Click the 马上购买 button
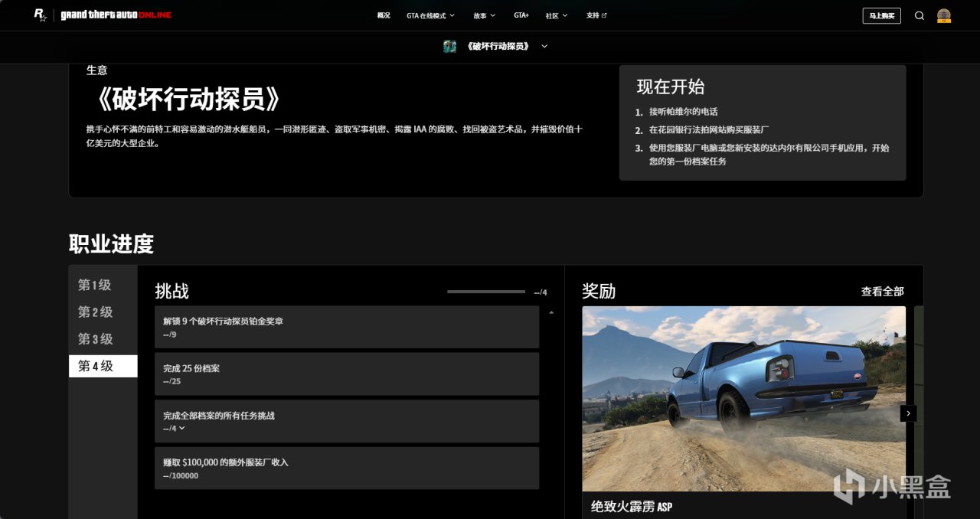Image resolution: width=980 pixels, height=519 pixels. click(x=882, y=15)
